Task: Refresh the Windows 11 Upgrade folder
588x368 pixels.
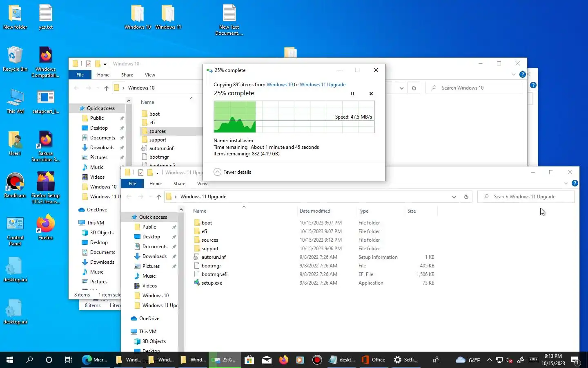Action: [x=466, y=197]
